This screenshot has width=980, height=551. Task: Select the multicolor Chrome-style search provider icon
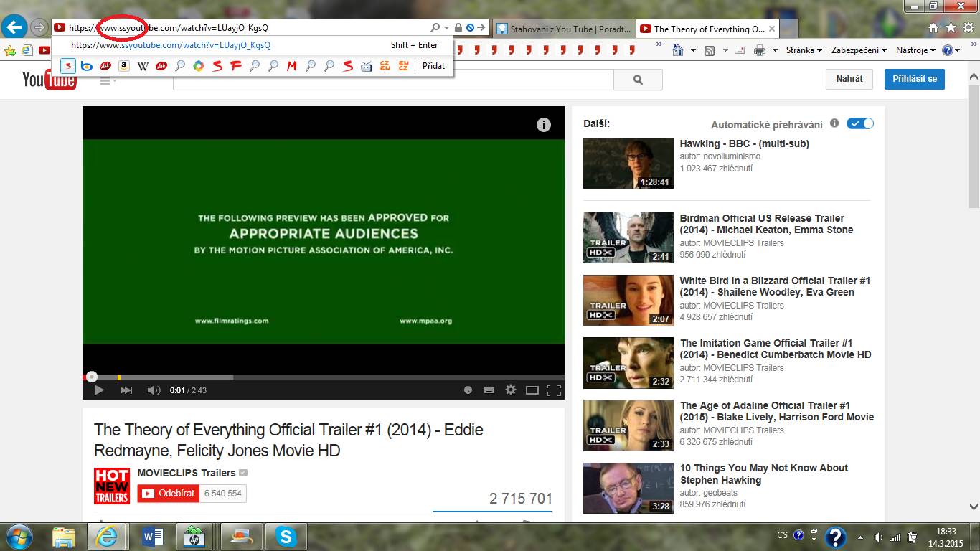pyautogui.click(x=199, y=66)
